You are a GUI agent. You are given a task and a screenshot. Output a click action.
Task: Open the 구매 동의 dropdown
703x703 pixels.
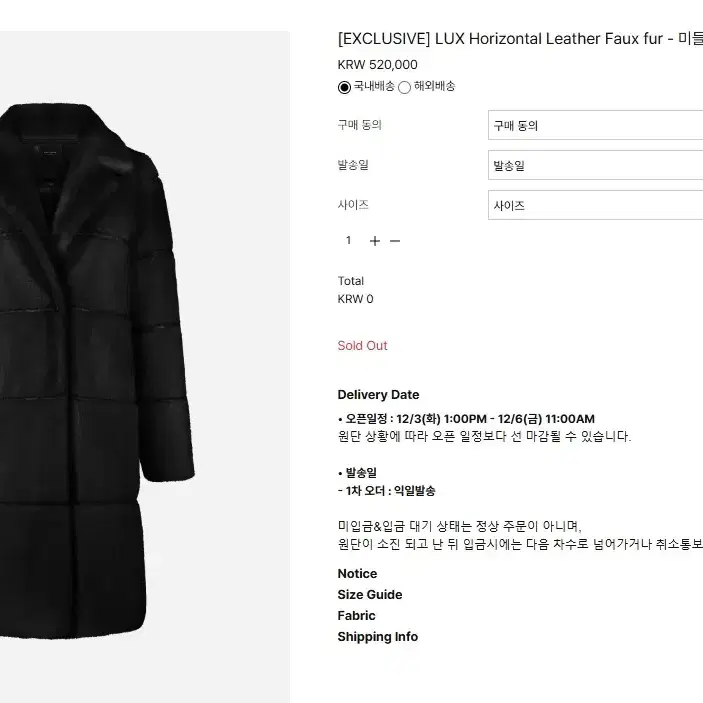click(x=595, y=125)
